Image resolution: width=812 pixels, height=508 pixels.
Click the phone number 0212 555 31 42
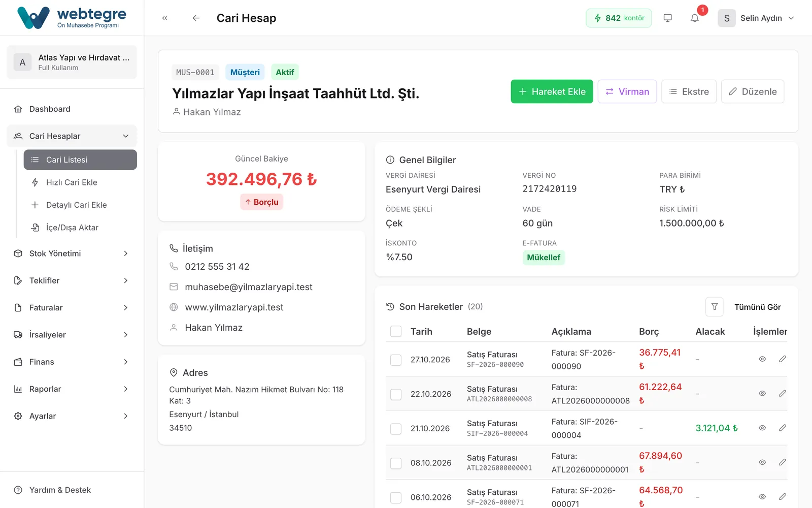point(217,267)
